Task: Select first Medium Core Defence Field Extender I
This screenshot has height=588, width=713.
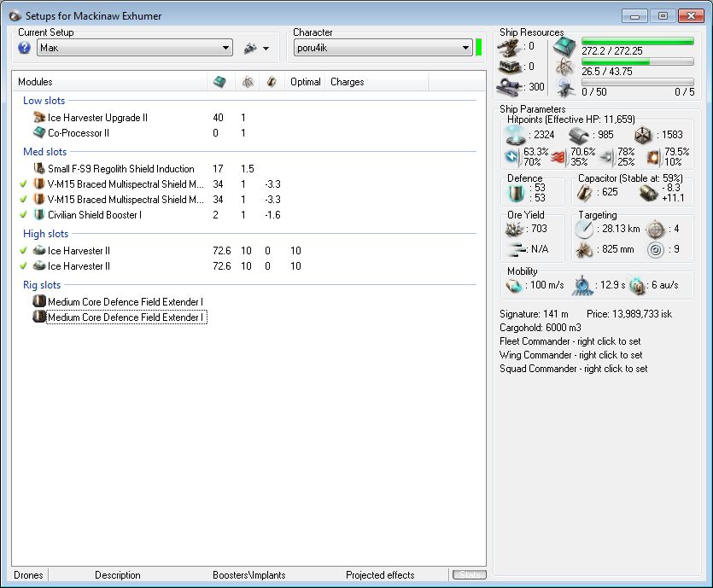Action: 125,302
